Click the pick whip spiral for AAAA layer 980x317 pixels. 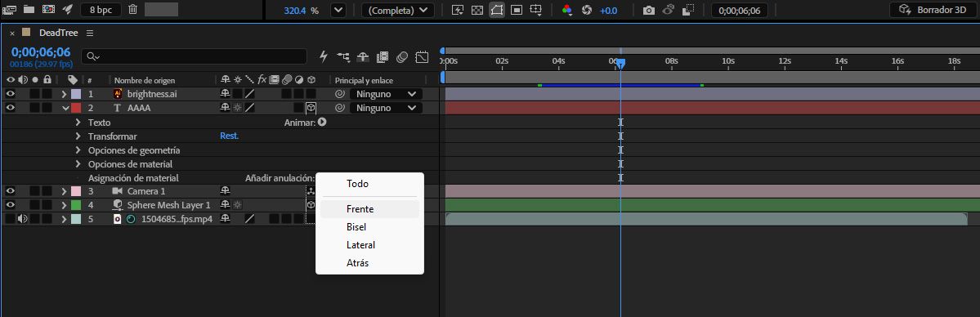tap(340, 108)
